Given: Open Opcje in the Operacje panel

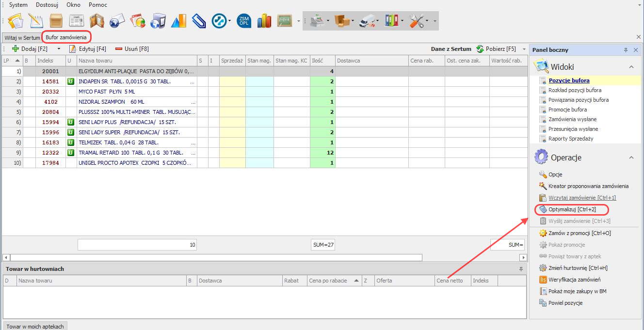Looking at the screenshot, I should [x=555, y=174].
